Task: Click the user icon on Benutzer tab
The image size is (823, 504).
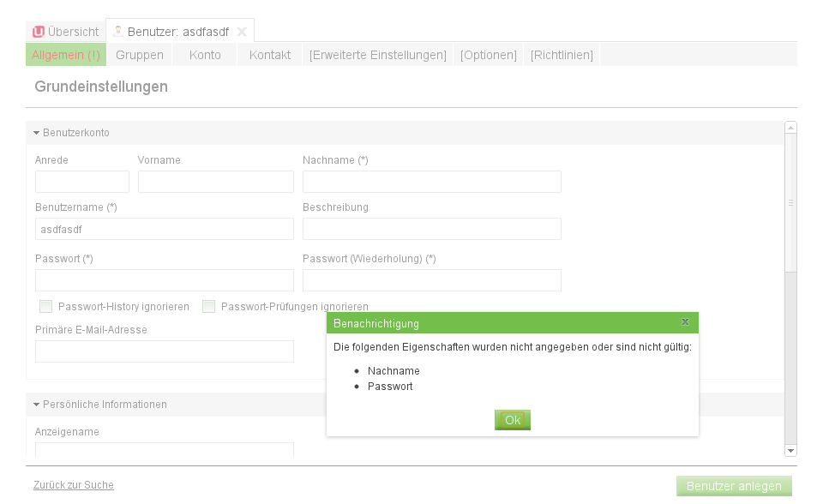Action: [118, 32]
